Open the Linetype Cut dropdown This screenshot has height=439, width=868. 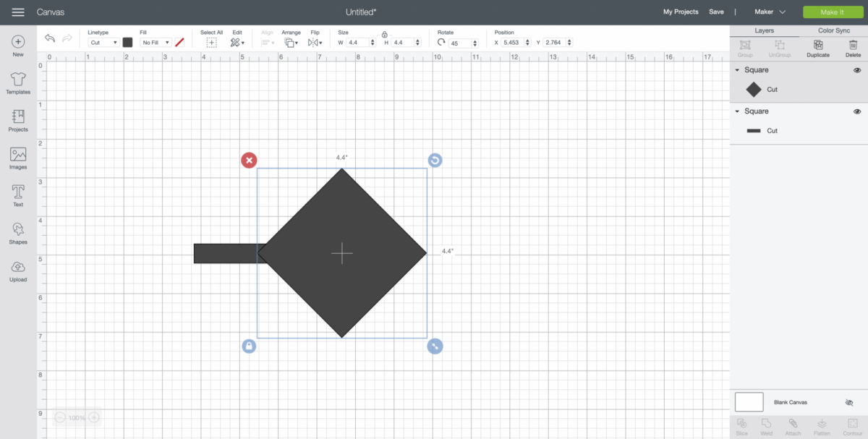pos(103,43)
